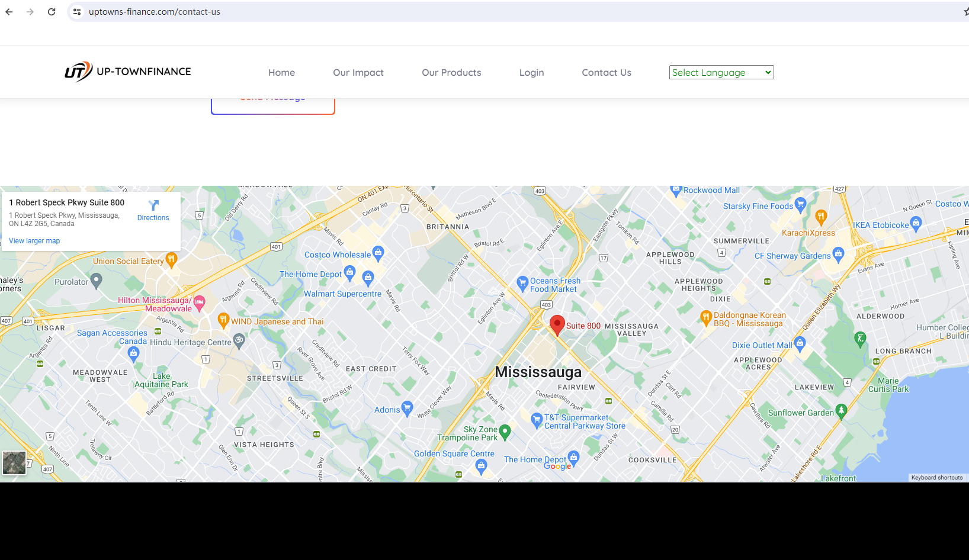This screenshot has height=560, width=969.
Task: Click the Google logo on the map
Action: click(x=557, y=466)
